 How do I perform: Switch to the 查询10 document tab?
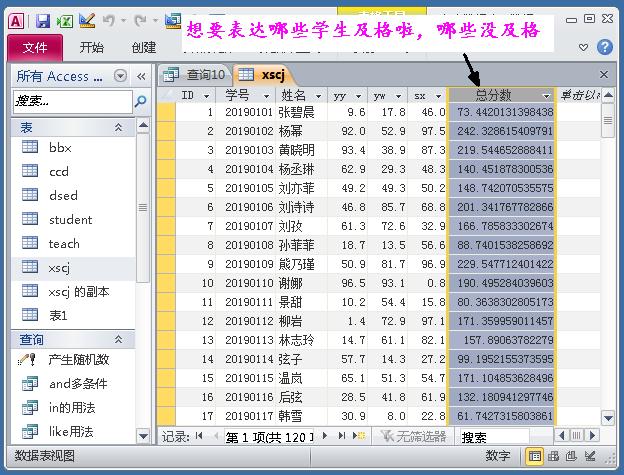click(195, 74)
